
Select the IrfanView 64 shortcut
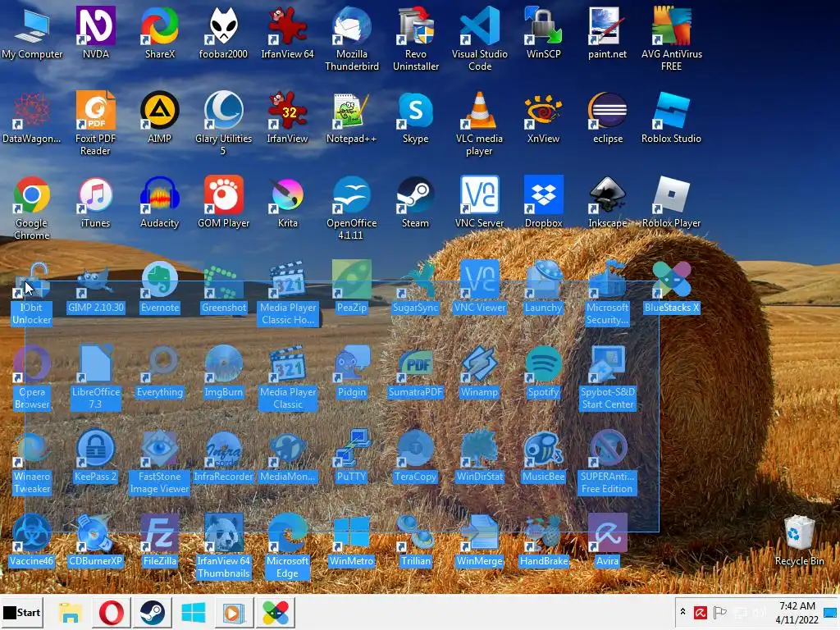[x=287, y=32]
